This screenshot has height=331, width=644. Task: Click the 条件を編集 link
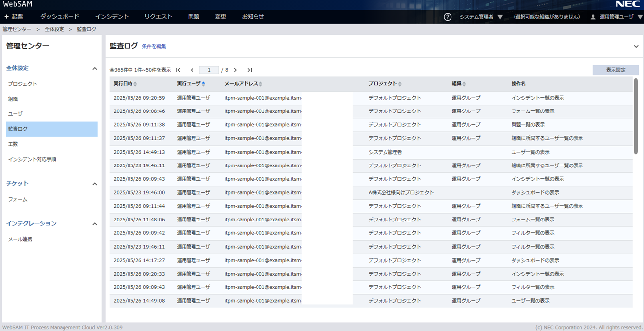click(154, 47)
